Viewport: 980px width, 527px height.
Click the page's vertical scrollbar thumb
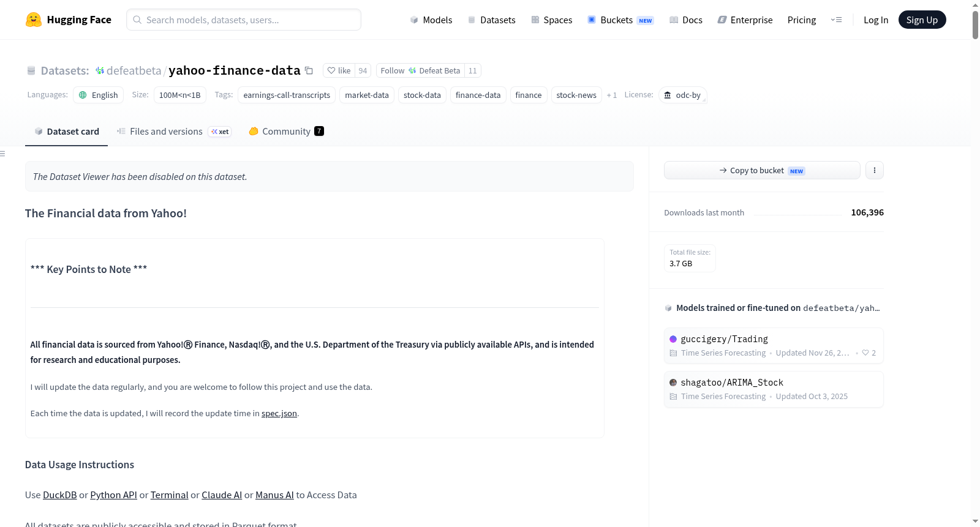(x=975, y=24)
